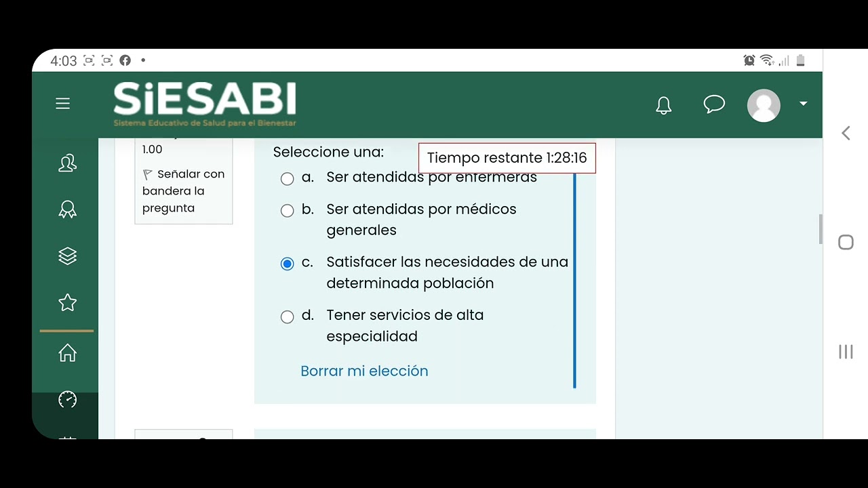Viewport: 868px width, 488px height.
Task: Select option a. Ser atendidas por enfermeras
Action: pyautogui.click(x=288, y=178)
